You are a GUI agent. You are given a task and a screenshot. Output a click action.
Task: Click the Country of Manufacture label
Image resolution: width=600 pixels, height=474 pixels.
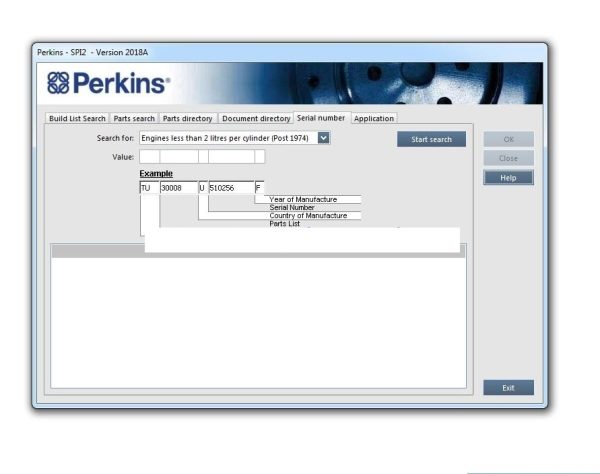pos(308,215)
